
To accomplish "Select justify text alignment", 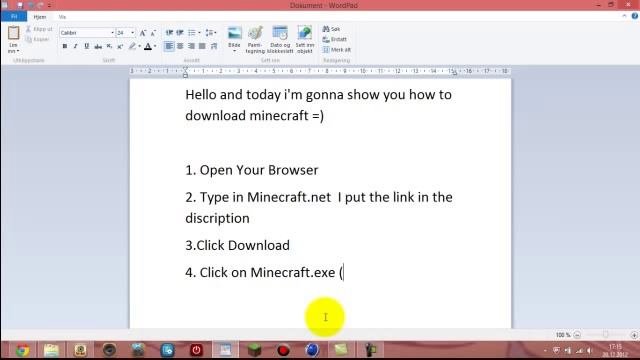I will tap(202, 47).
